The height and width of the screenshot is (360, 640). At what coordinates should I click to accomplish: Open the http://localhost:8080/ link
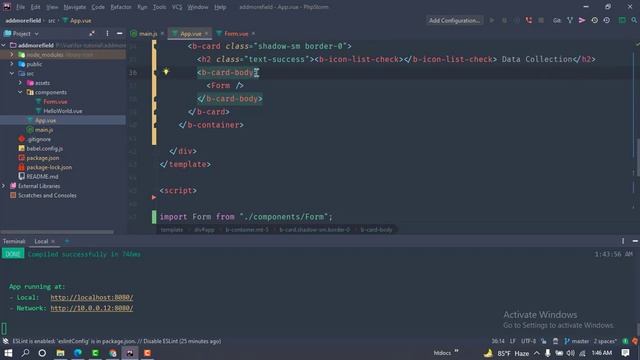click(92, 298)
